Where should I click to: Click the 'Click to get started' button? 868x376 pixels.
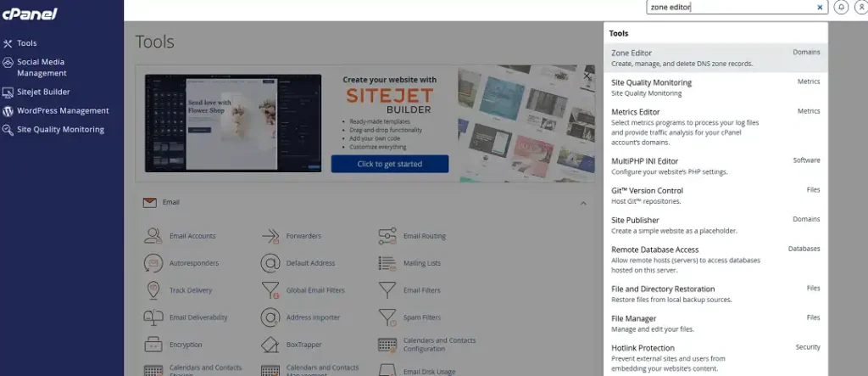390,164
